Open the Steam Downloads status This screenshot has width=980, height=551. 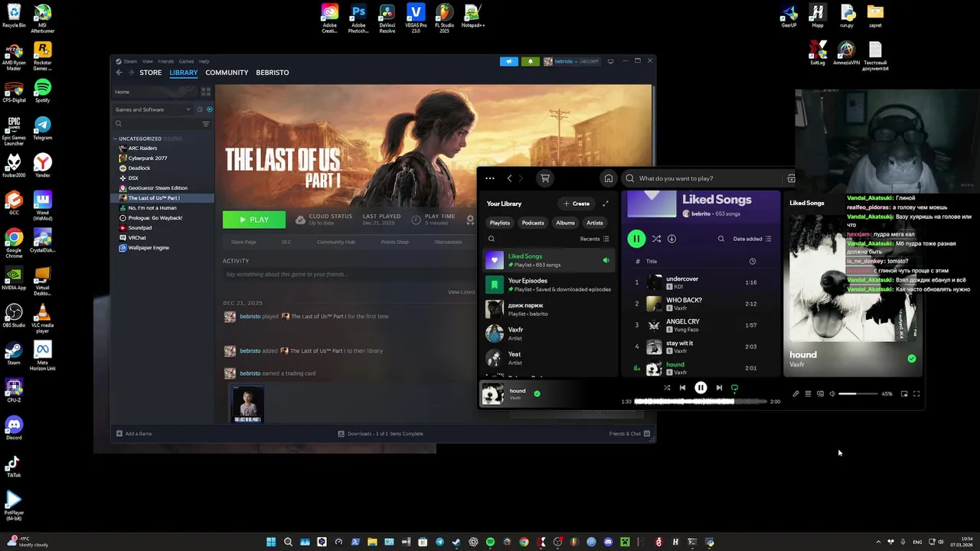tap(381, 434)
